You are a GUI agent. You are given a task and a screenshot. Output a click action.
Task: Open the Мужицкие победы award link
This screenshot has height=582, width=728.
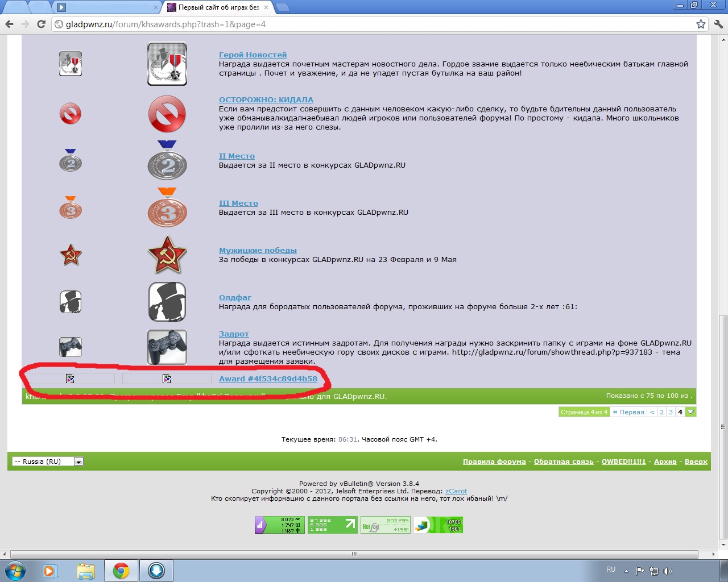[258, 250]
